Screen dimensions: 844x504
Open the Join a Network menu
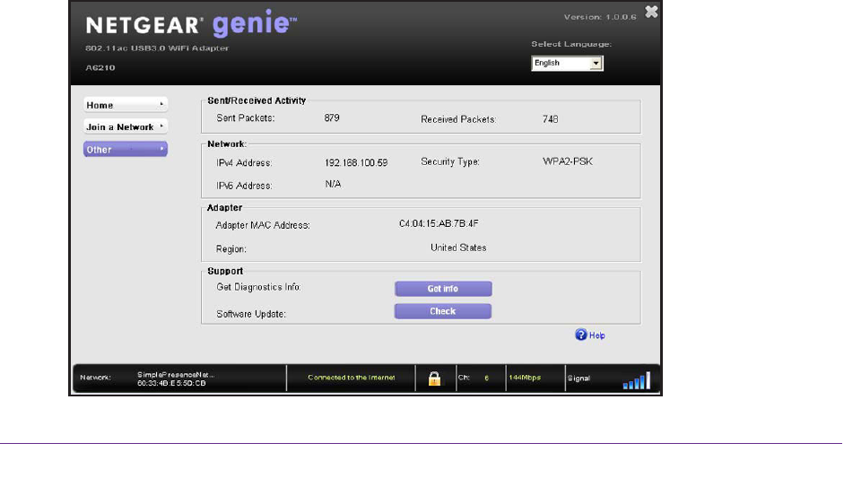[126, 127]
